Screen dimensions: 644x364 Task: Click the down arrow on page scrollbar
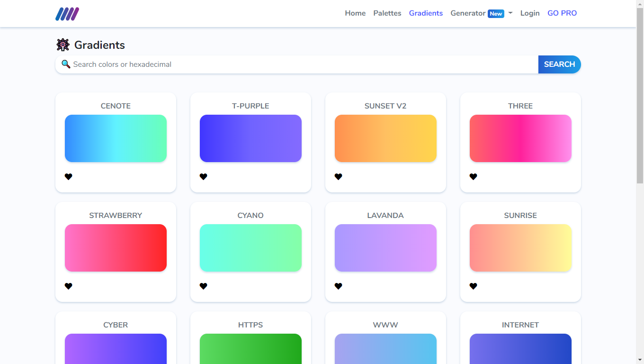pyautogui.click(x=640, y=360)
